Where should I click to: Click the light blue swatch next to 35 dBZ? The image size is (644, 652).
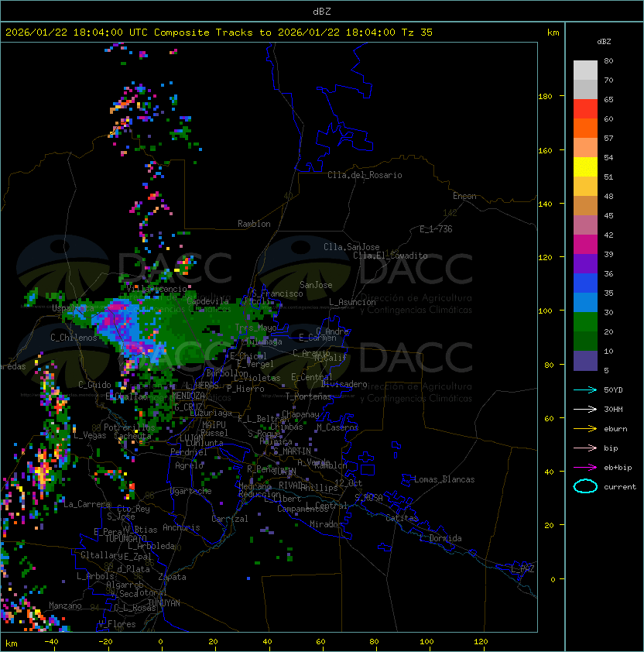[x=585, y=302]
